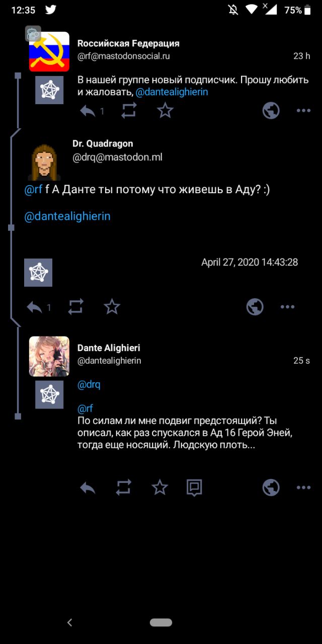Open the conversation icon on Dante's post
Screen dimensions: 322x644
[x=194, y=488]
